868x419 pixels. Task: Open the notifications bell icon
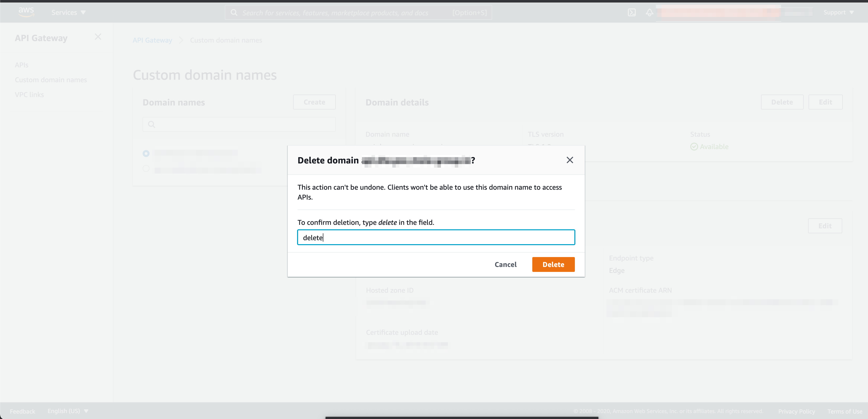pyautogui.click(x=649, y=12)
